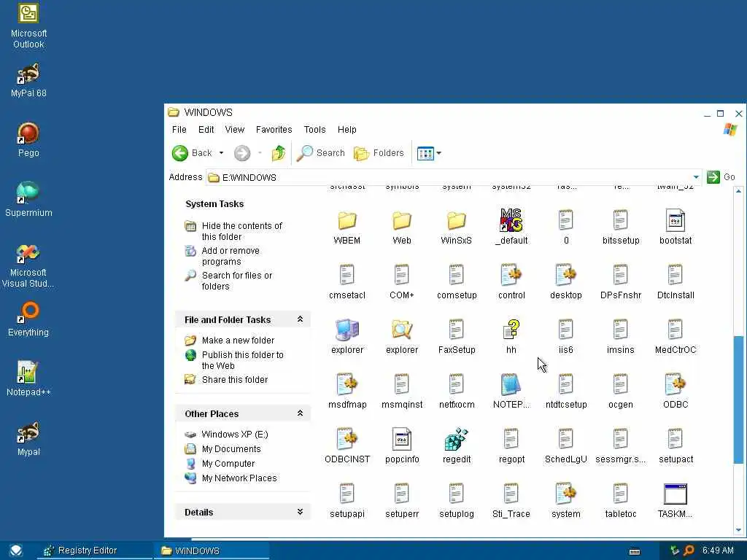
Task: Click the Up folder toolbar icon
Action: (x=279, y=153)
